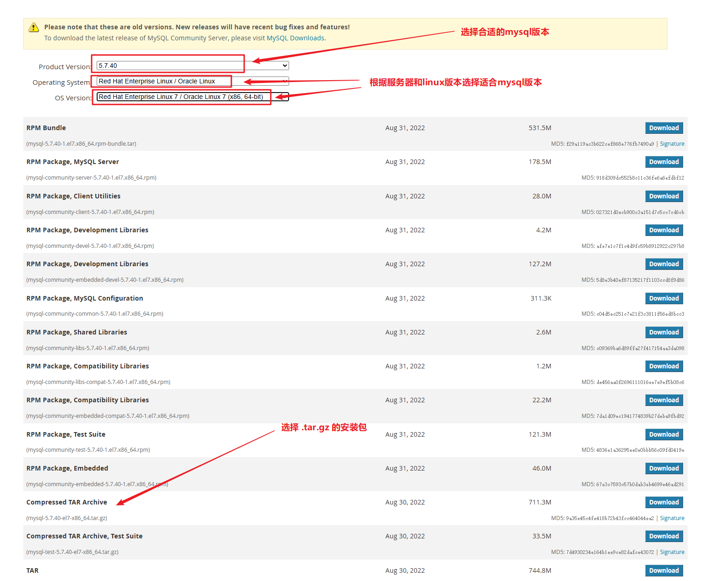The width and height of the screenshot is (728, 581).
Task: Click the 531.5M size value
Action: pos(540,128)
